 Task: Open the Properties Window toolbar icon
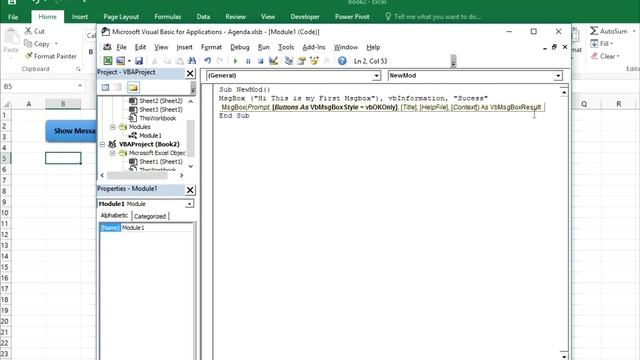coord(301,61)
